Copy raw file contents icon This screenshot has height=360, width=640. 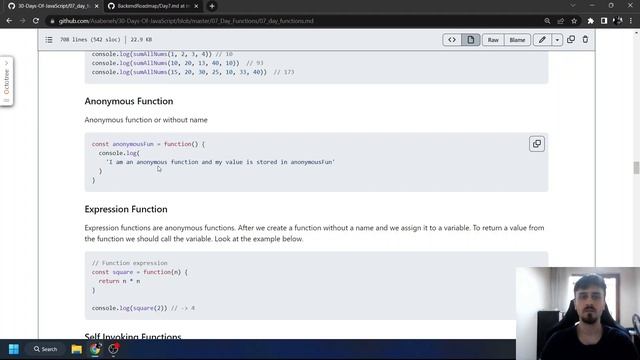coord(571,39)
